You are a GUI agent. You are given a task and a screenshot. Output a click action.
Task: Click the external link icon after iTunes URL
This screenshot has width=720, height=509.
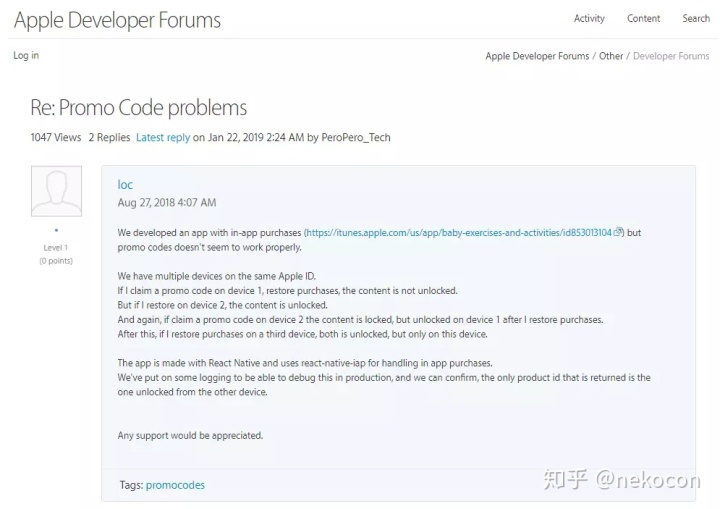coord(618,232)
